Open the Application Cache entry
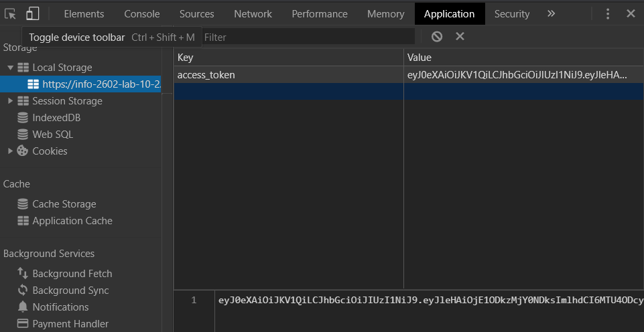644x332 pixels. 72,221
